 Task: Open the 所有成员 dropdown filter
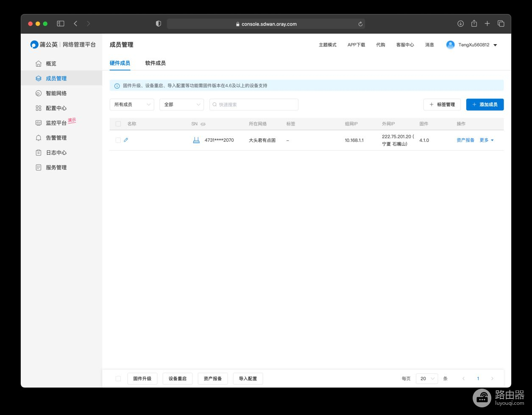[132, 104]
